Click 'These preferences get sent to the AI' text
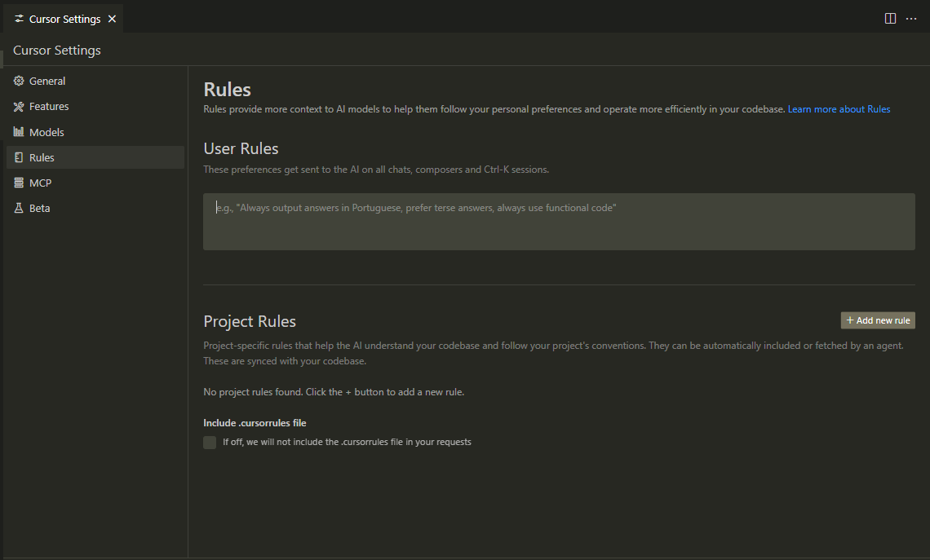 pos(376,170)
